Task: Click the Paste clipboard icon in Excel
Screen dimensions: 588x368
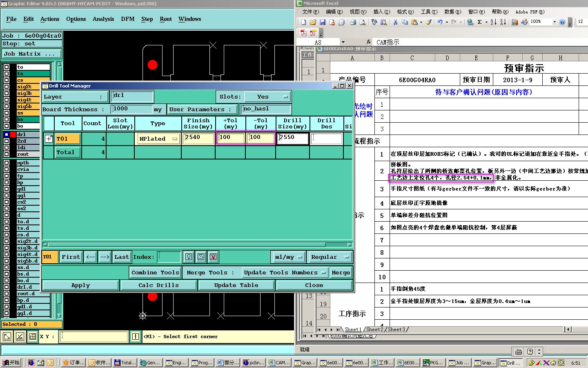Action: [414, 22]
